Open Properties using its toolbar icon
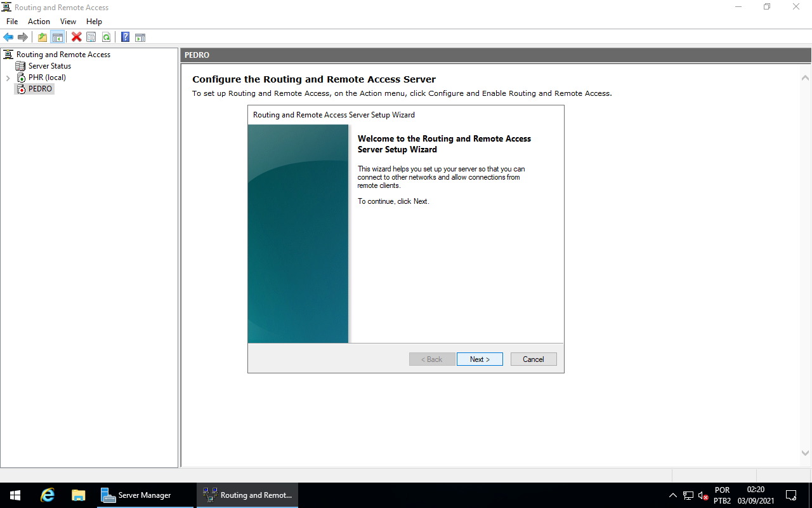This screenshot has height=508, width=812. coord(91,37)
